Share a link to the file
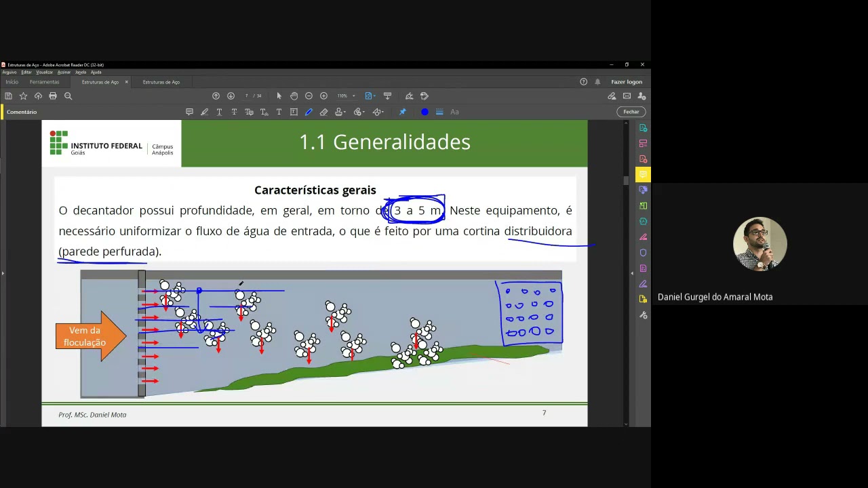The height and width of the screenshot is (488, 868). (612, 96)
